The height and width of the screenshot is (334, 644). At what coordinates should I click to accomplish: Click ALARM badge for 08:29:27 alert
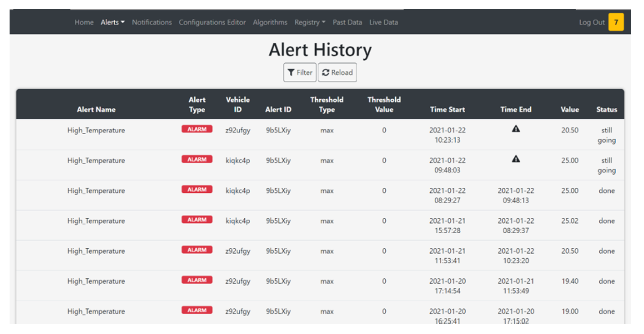pos(197,189)
